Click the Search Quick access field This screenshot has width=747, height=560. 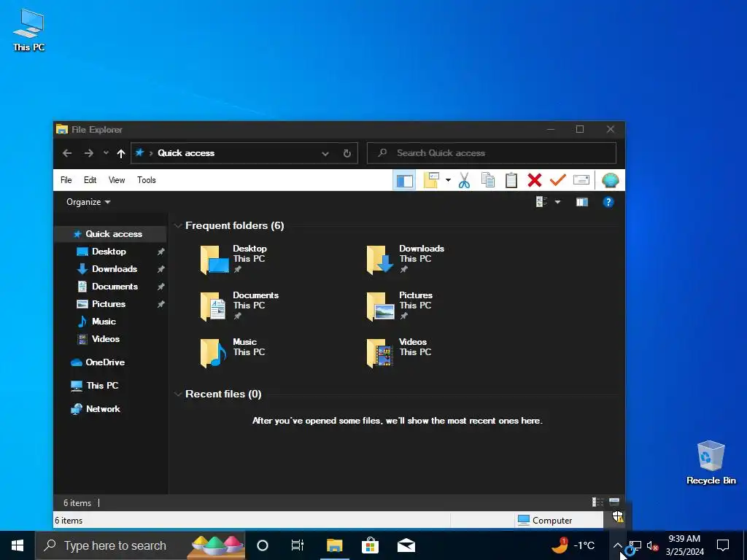tap(491, 153)
